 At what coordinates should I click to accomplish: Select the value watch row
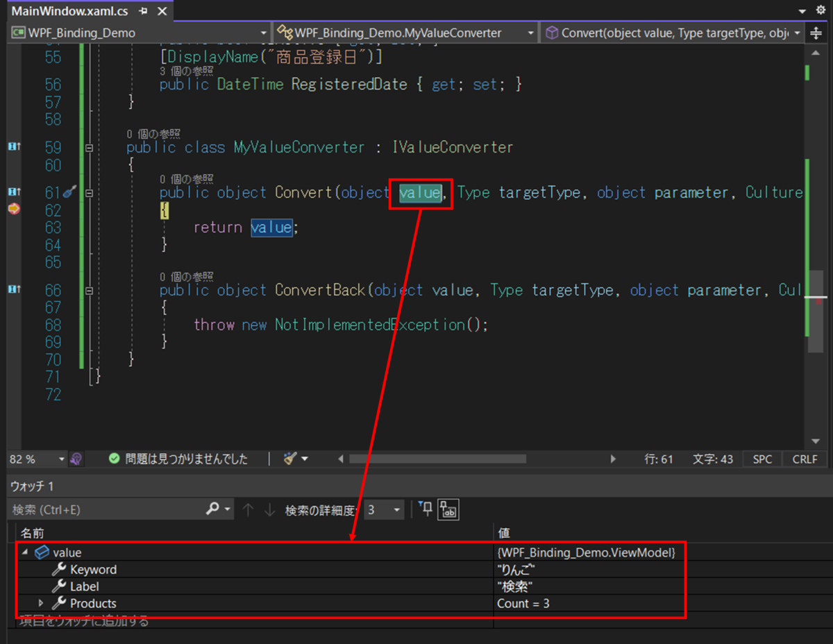point(351,552)
